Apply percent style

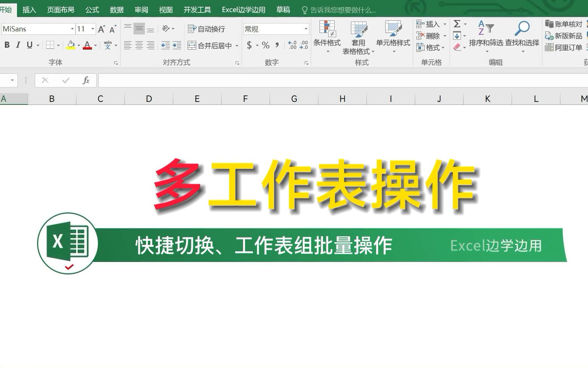(266, 45)
